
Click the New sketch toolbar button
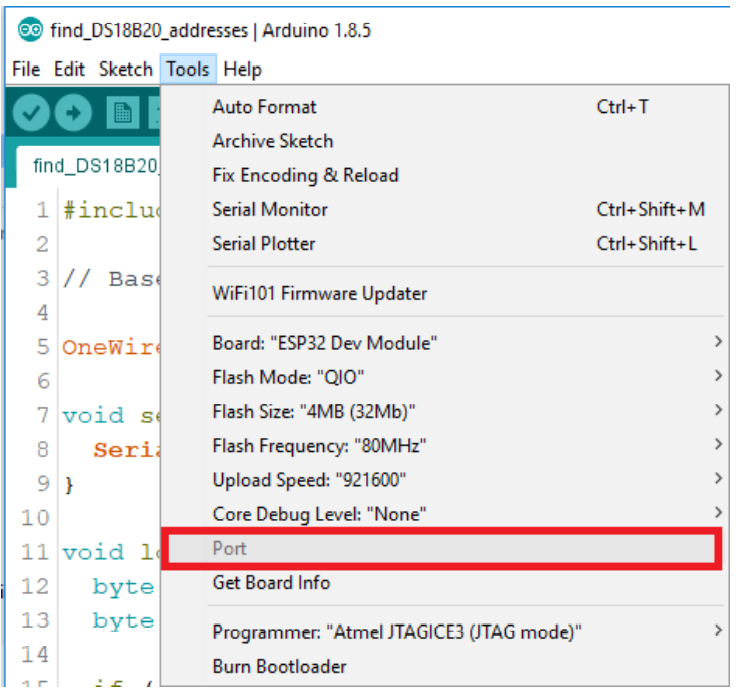[123, 113]
